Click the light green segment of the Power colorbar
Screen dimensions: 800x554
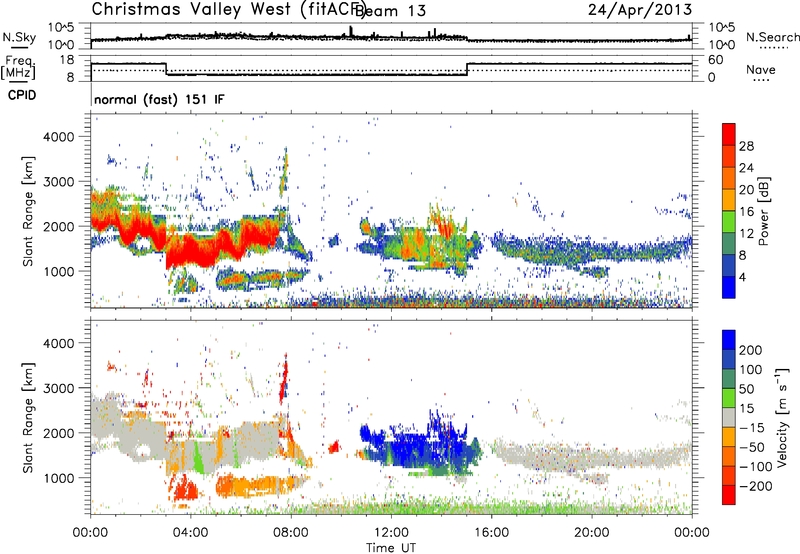[729, 221]
